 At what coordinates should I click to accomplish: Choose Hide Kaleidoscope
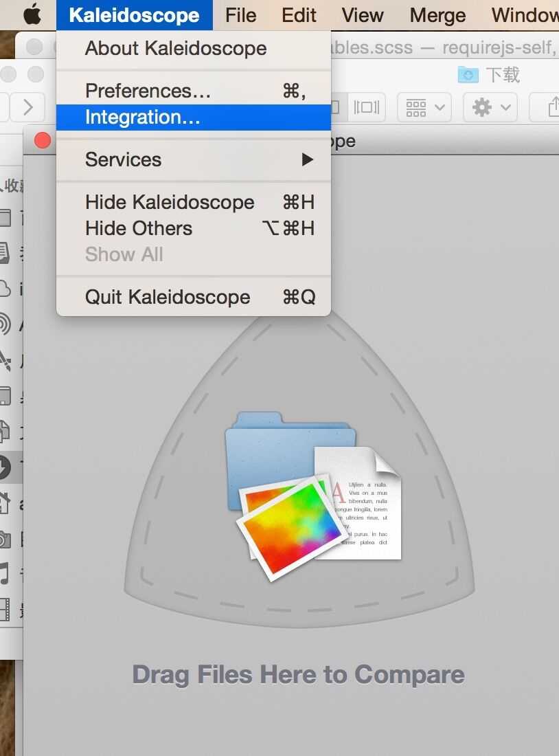(194, 202)
